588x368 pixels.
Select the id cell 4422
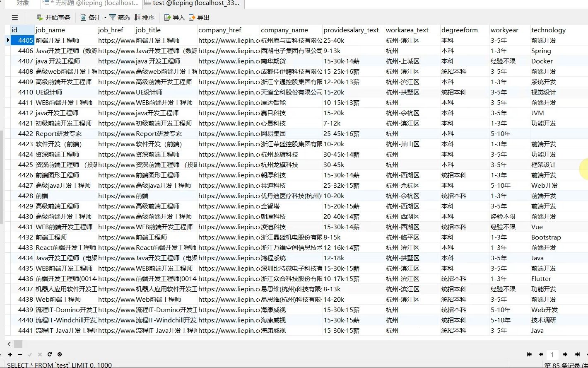tap(22, 133)
